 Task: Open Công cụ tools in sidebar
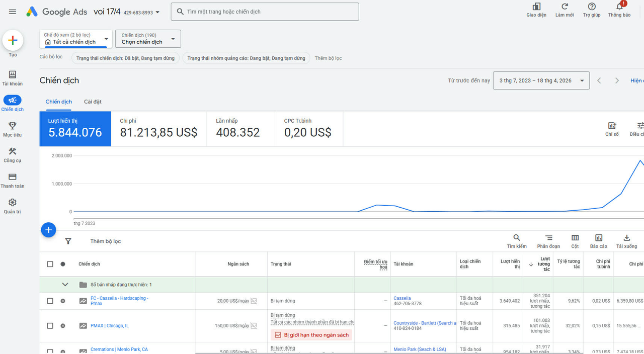tap(13, 155)
